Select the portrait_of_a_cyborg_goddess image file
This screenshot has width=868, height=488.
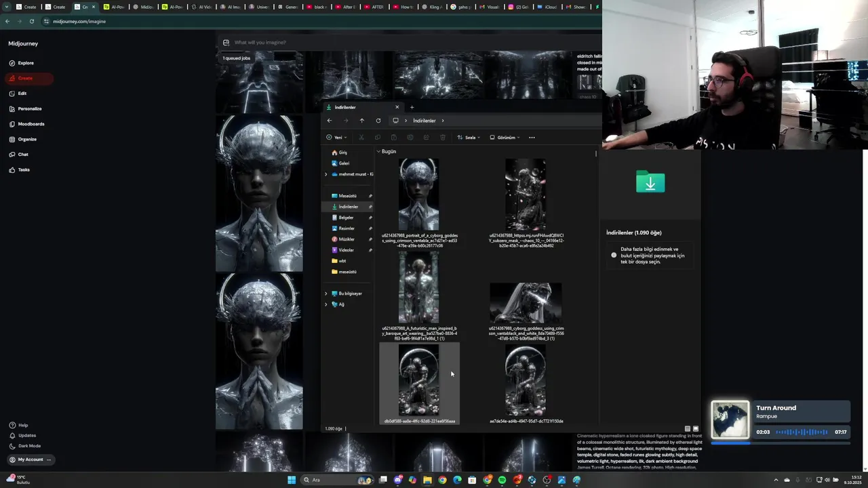419,203
